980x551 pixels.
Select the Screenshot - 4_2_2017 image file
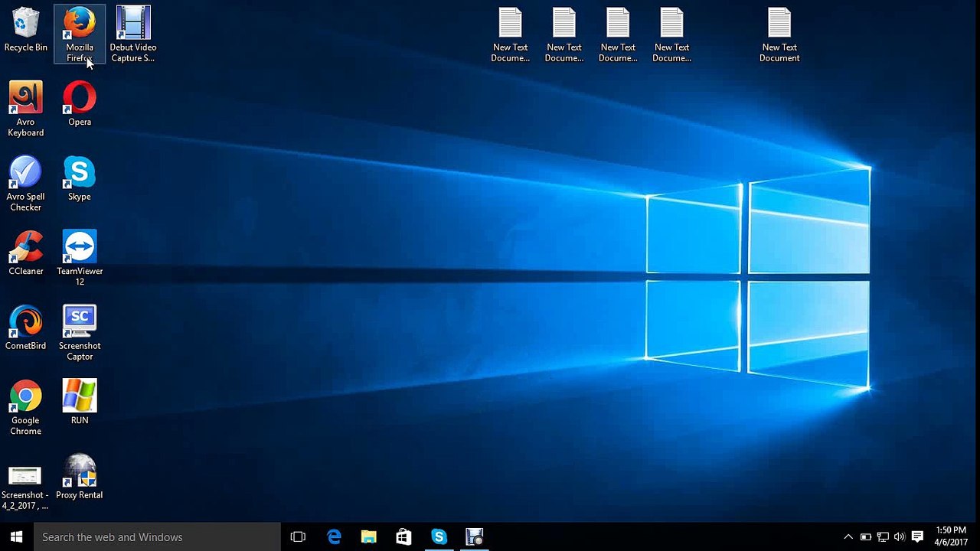point(24,487)
